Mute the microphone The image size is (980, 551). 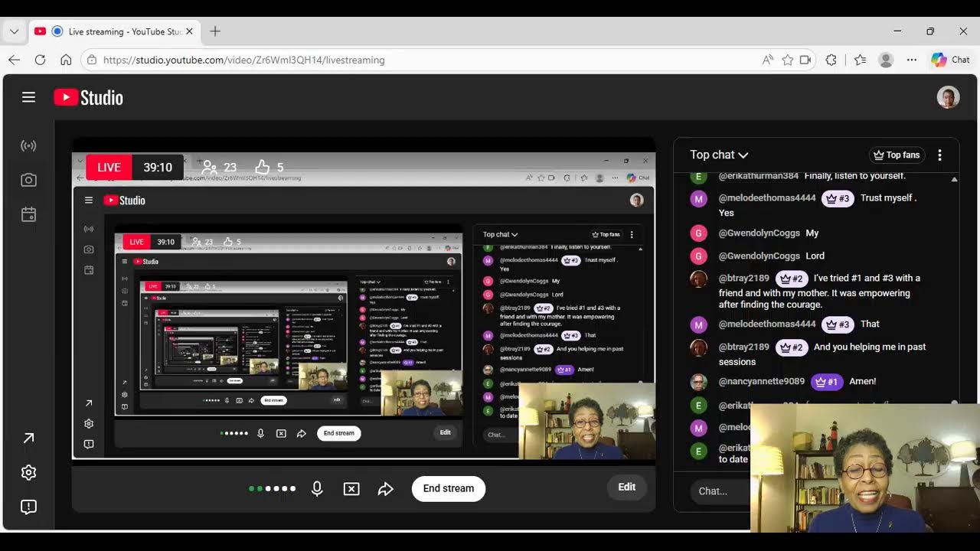pos(317,488)
